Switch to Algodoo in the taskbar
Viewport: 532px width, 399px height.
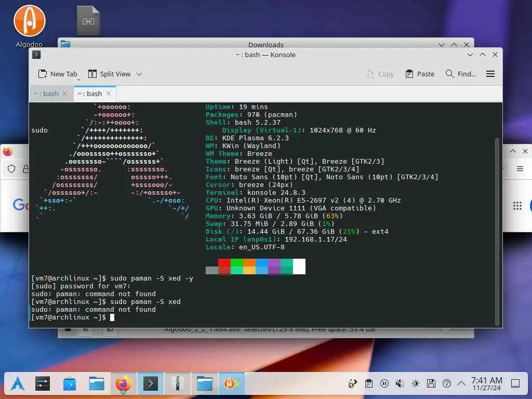[x=231, y=384]
